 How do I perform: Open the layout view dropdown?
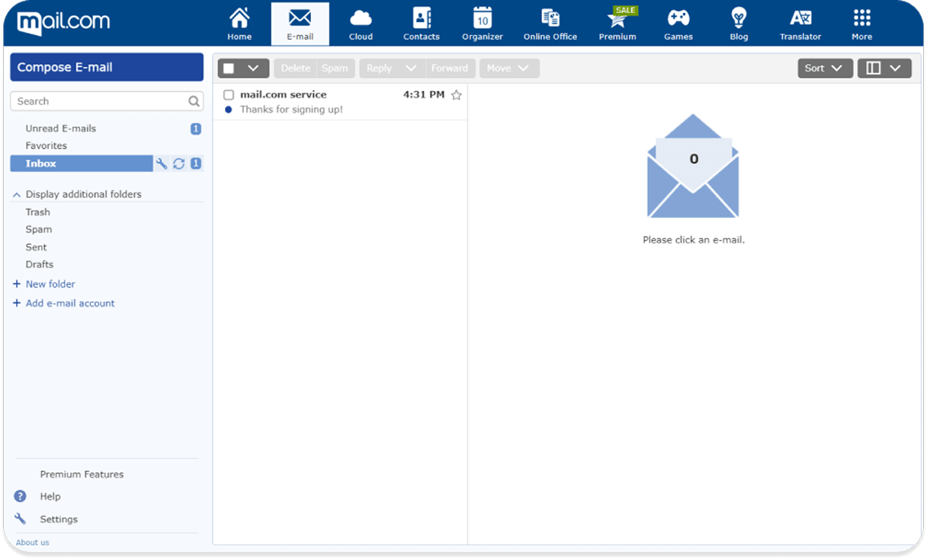tap(884, 69)
